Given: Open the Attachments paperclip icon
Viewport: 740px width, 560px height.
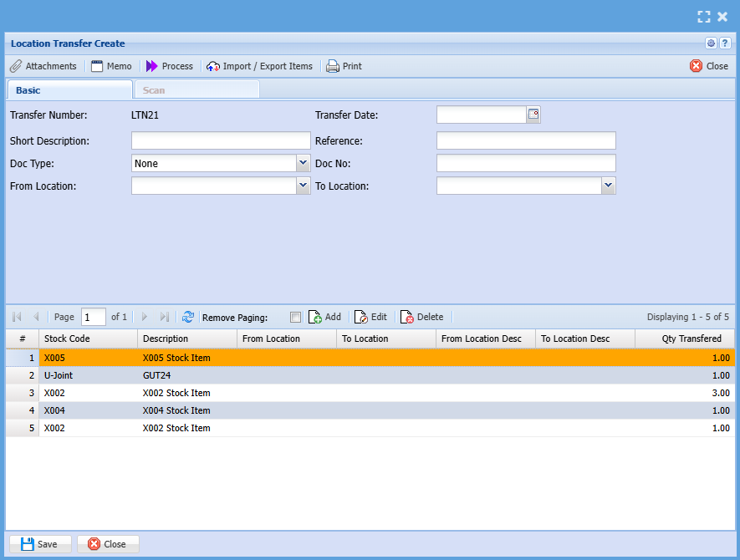Looking at the screenshot, I should 16,66.
